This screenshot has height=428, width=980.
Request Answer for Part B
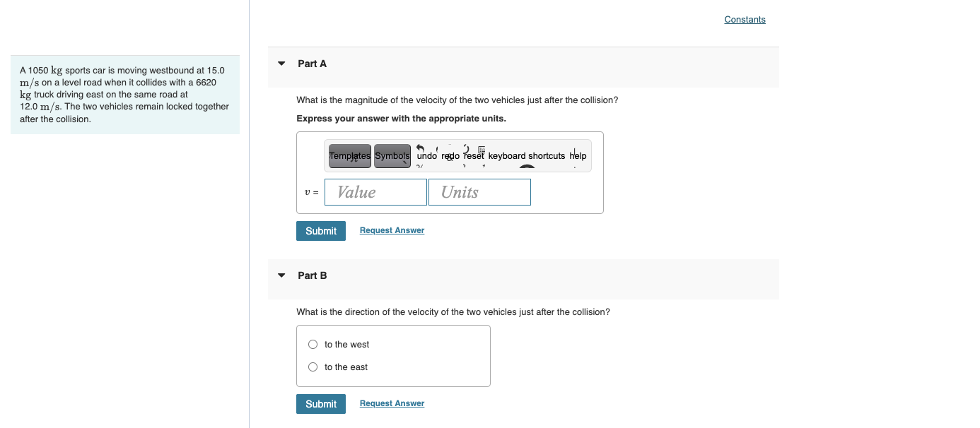(392, 403)
